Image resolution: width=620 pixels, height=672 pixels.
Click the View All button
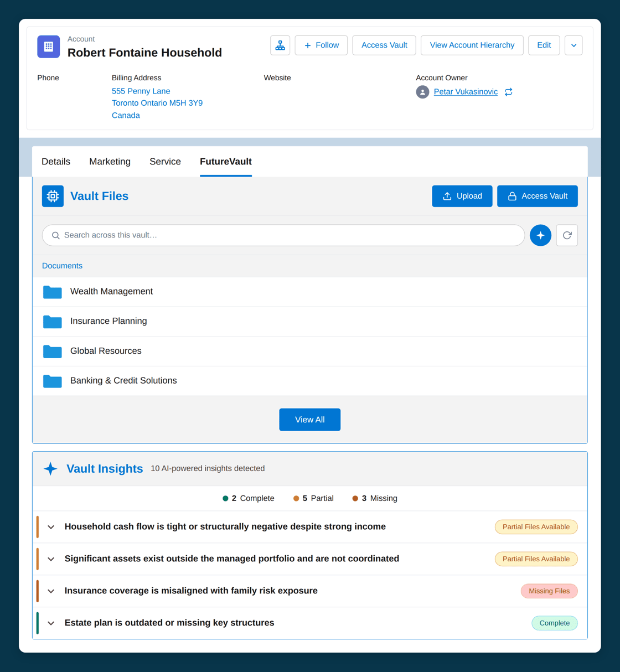tap(310, 420)
